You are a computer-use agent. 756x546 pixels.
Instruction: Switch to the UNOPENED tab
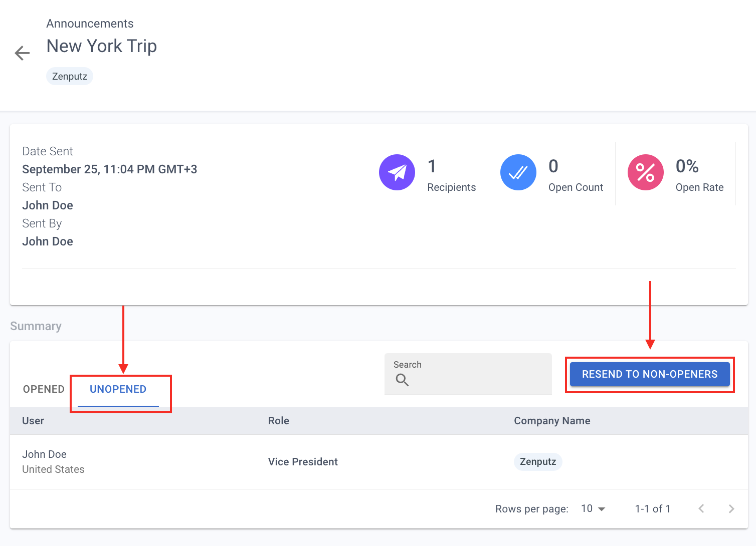point(118,389)
